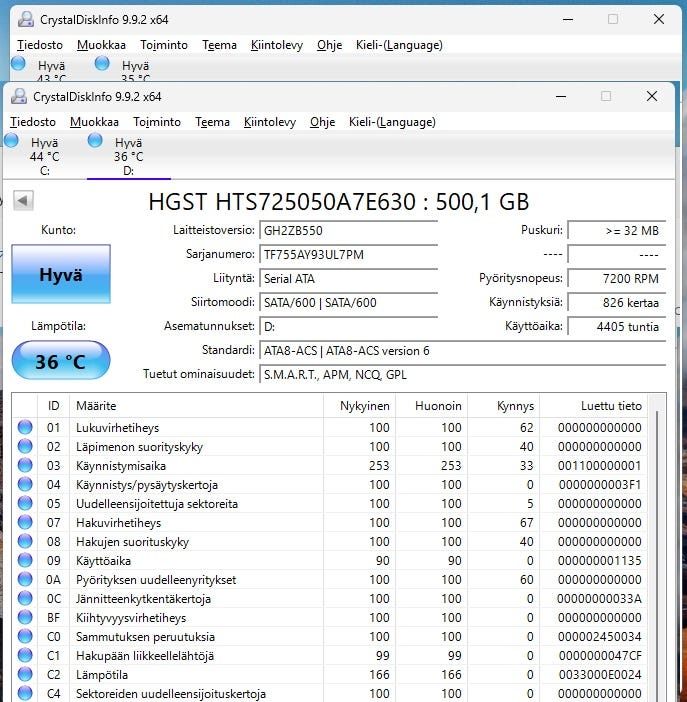Click status orb for Lämpötila attribute row

point(25,674)
